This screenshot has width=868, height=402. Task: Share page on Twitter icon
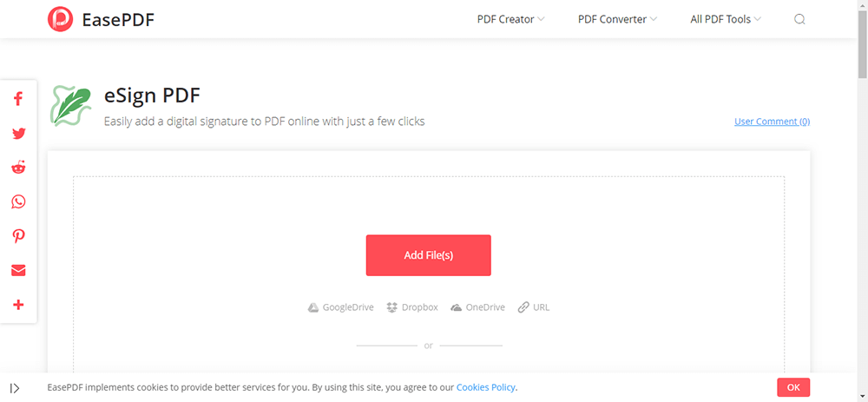click(x=18, y=134)
